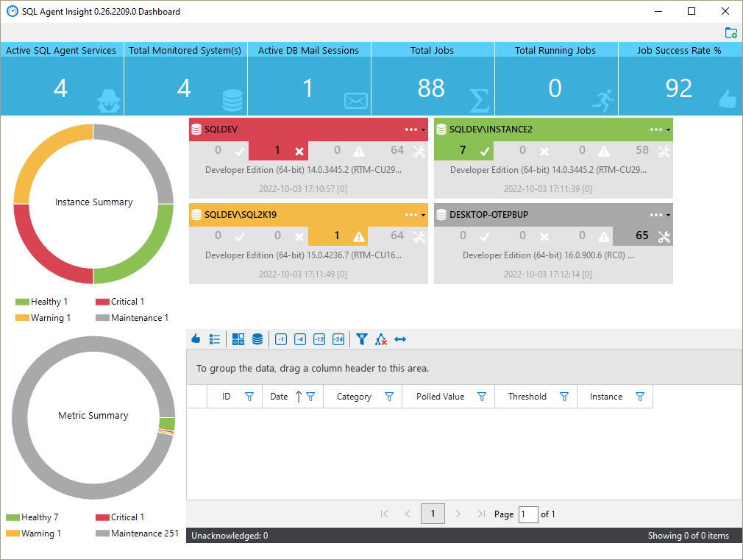Click the clear filter funnel icon
Viewport: 743px width, 560px height.
[362, 339]
